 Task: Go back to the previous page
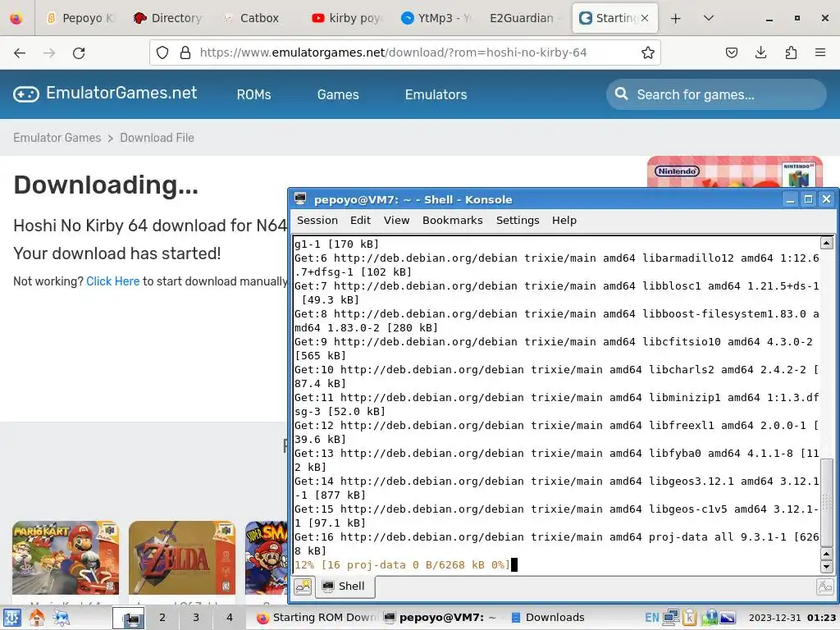[20, 52]
